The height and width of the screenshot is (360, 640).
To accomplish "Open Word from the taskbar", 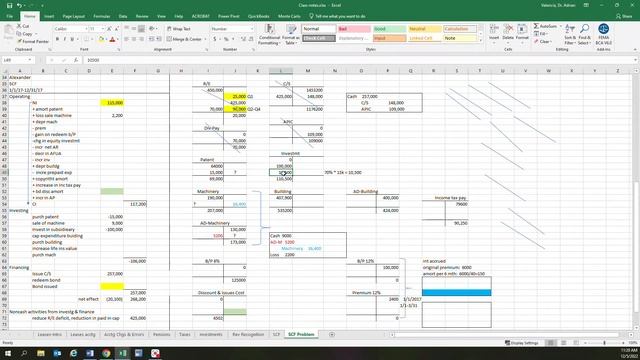I will (90, 353).
